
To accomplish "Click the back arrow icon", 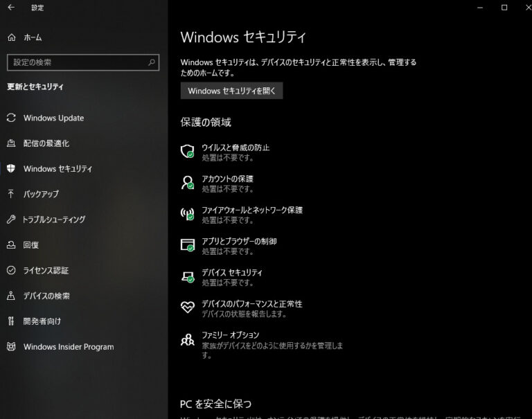I will click(x=11, y=7).
